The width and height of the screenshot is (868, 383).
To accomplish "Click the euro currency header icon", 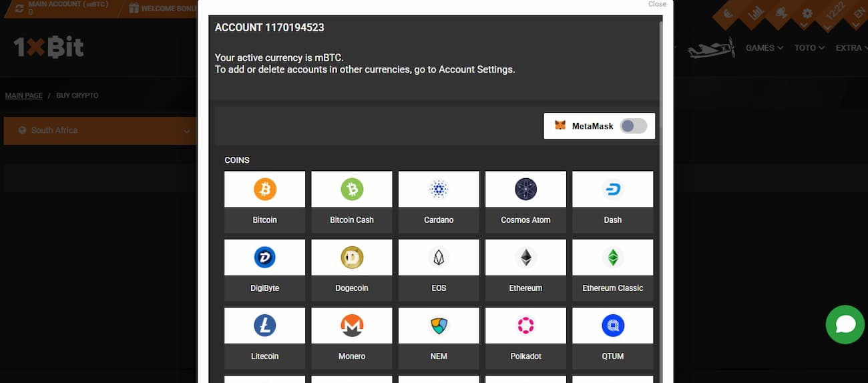I will [728, 13].
